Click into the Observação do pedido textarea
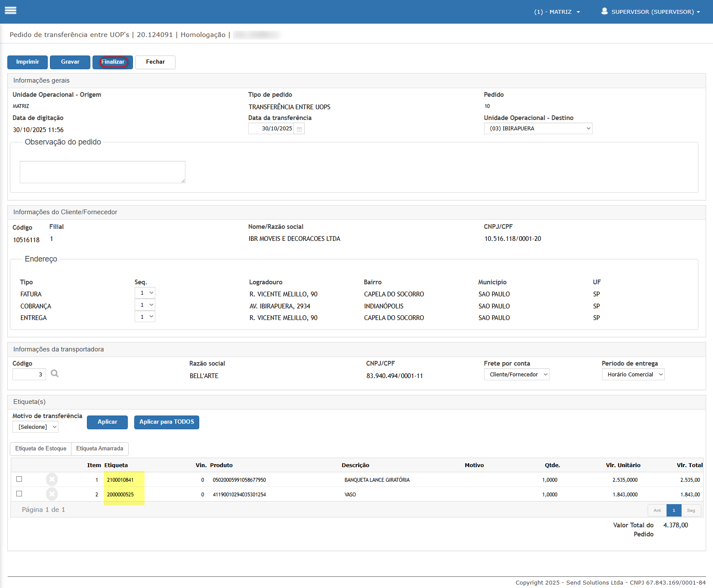This screenshot has width=713, height=588. pos(102,172)
